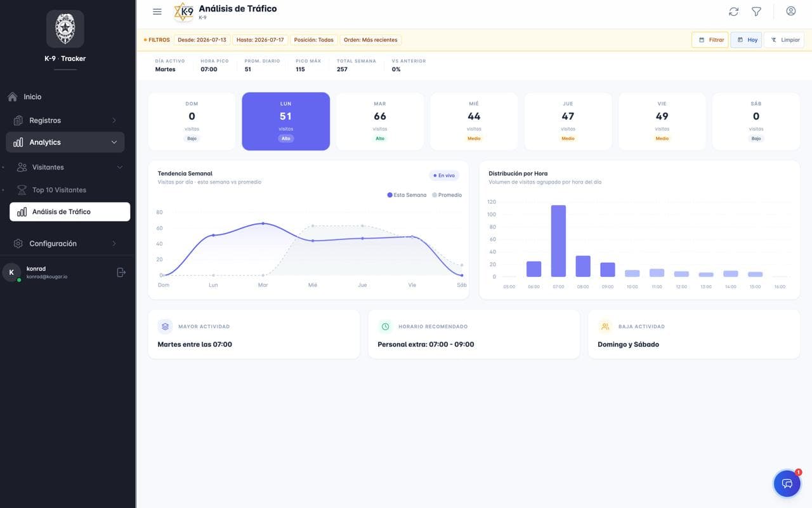Toggle the Promedio legend series
Viewport: 812px width, 508px height.
pyautogui.click(x=447, y=195)
